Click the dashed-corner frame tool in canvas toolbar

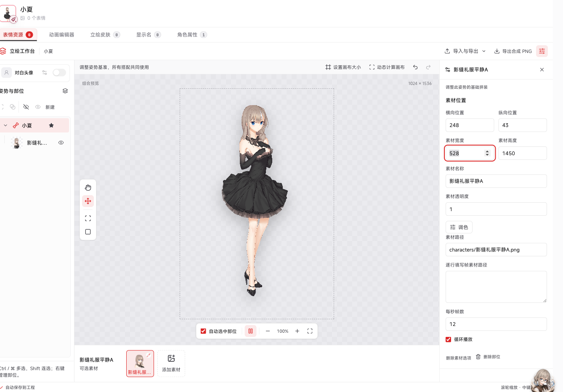(x=88, y=218)
